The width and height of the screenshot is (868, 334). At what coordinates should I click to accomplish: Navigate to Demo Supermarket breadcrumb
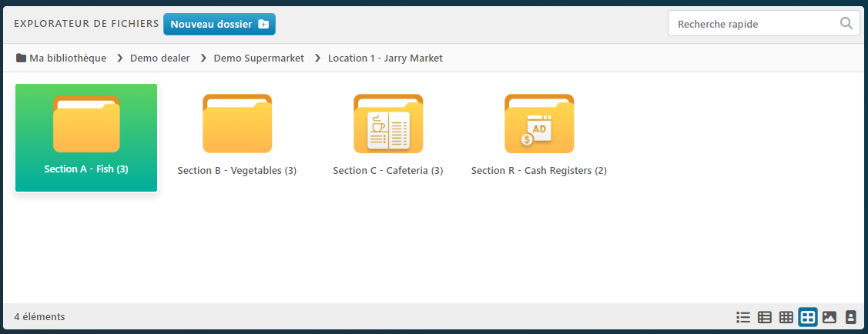click(x=259, y=58)
